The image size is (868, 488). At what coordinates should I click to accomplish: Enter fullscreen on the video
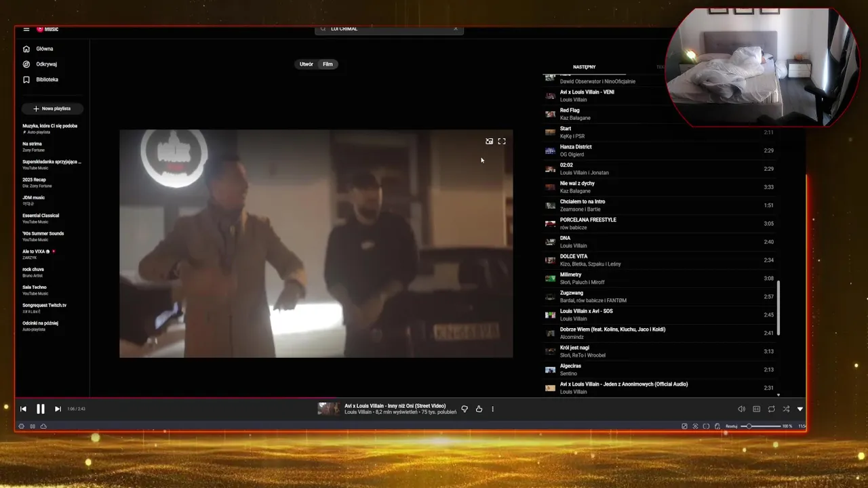tap(502, 142)
